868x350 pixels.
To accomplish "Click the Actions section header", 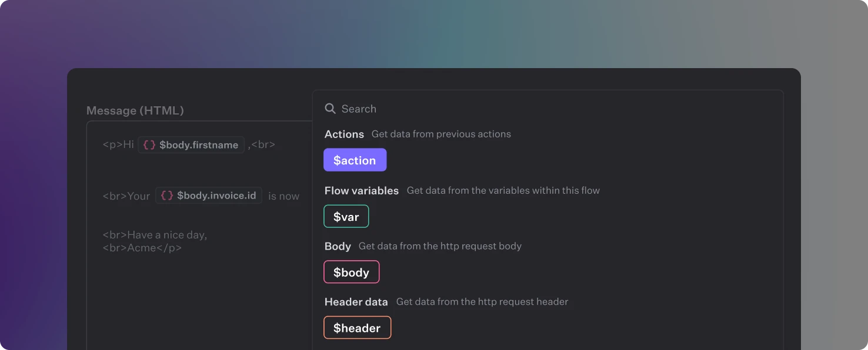I will pyautogui.click(x=344, y=134).
